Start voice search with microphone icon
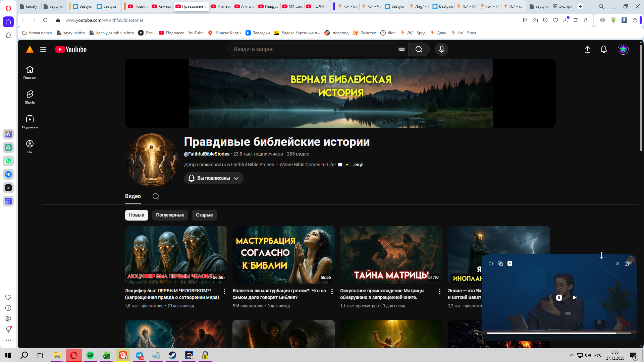The width and height of the screenshot is (644, 362). [x=441, y=49]
